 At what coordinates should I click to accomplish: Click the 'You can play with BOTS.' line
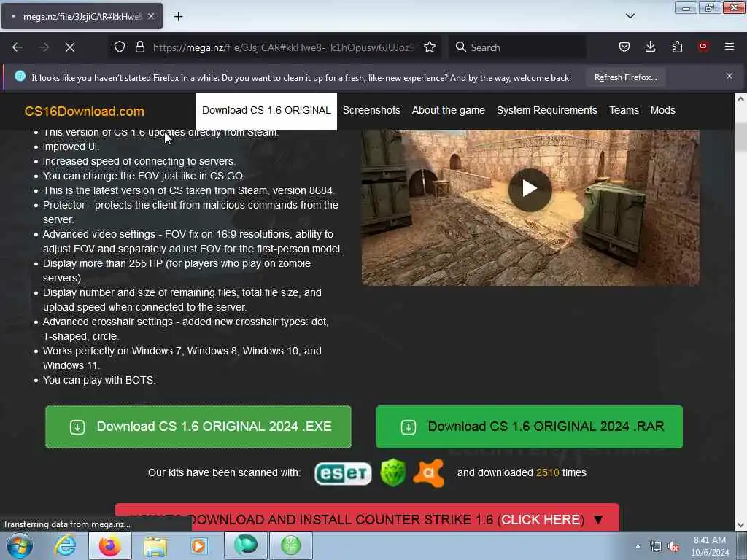[x=99, y=380]
